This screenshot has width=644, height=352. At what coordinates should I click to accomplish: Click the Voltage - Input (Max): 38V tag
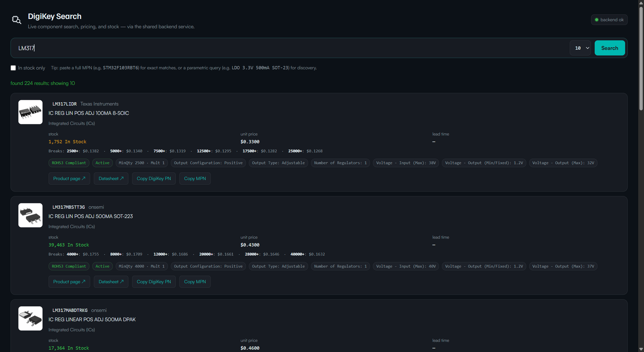coord(406,163)
